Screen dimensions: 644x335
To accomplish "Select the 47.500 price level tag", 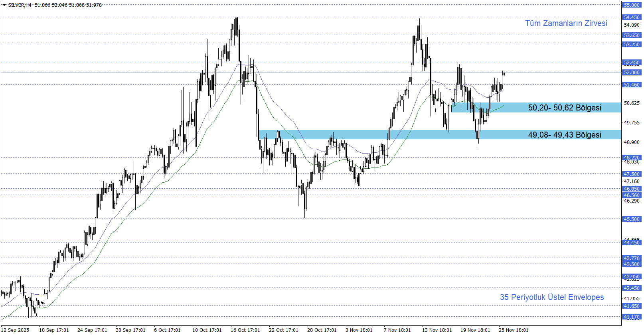I will click(x=631, y=174).
